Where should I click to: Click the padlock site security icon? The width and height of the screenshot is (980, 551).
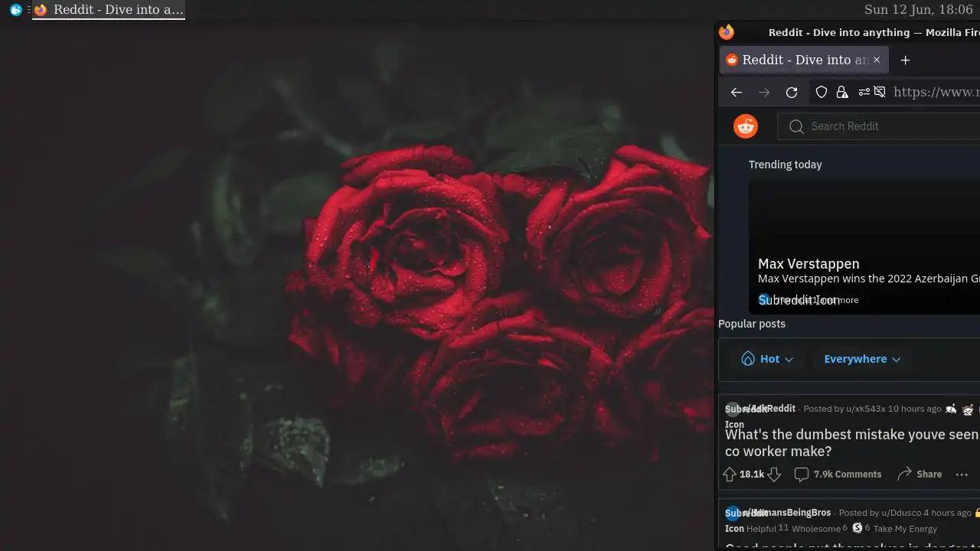(842, 93)
